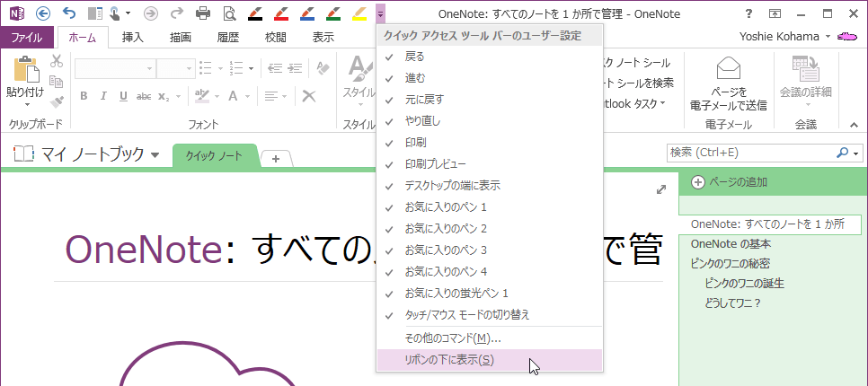The height and width of the screenshot is (386, 868).
Task: Open Print Preview from quick access toolbar
Action: pos(229,13)
